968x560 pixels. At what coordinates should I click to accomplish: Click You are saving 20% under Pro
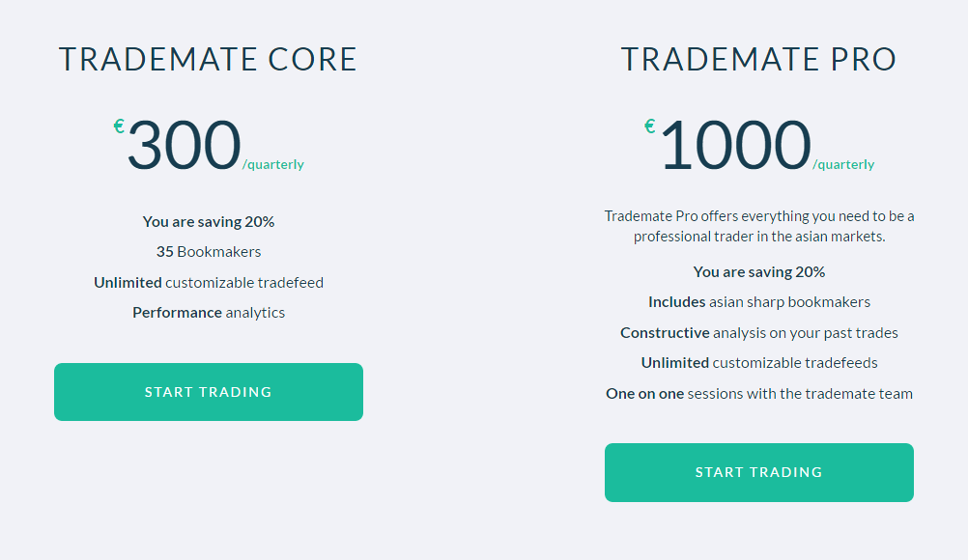(759, 272)
